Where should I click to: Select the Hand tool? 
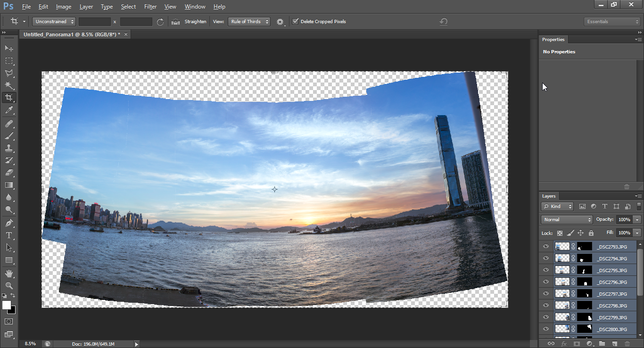pos(9,273)
